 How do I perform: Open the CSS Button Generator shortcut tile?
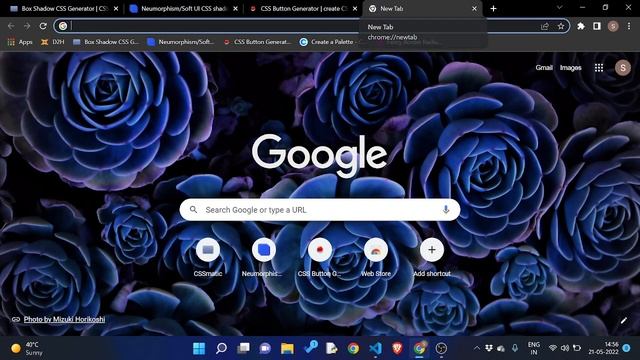point(320,257)
